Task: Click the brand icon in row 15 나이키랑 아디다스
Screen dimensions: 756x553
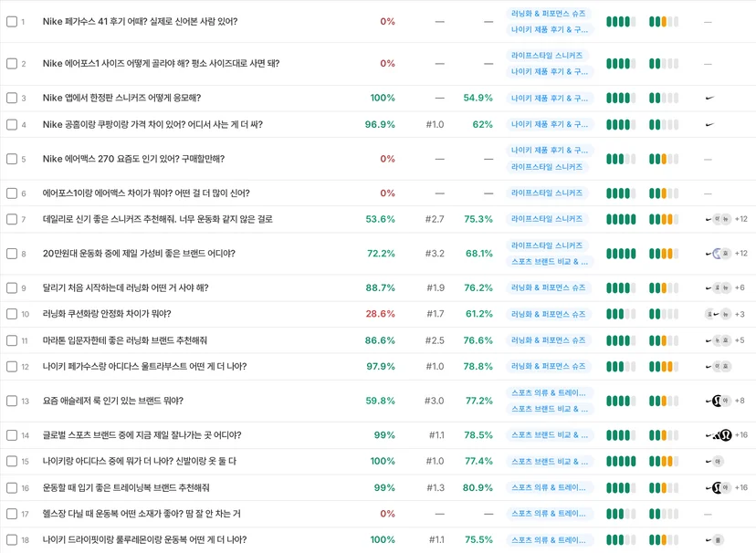Action: (x=714, y=462)
